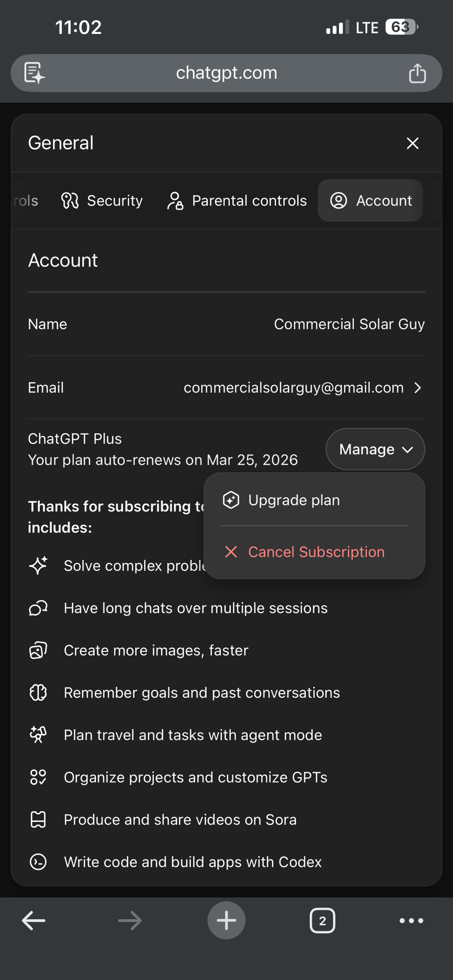Tap the page summary icon beside URL
The width and height of the screenshot is (453, 980).
[34, 73]
